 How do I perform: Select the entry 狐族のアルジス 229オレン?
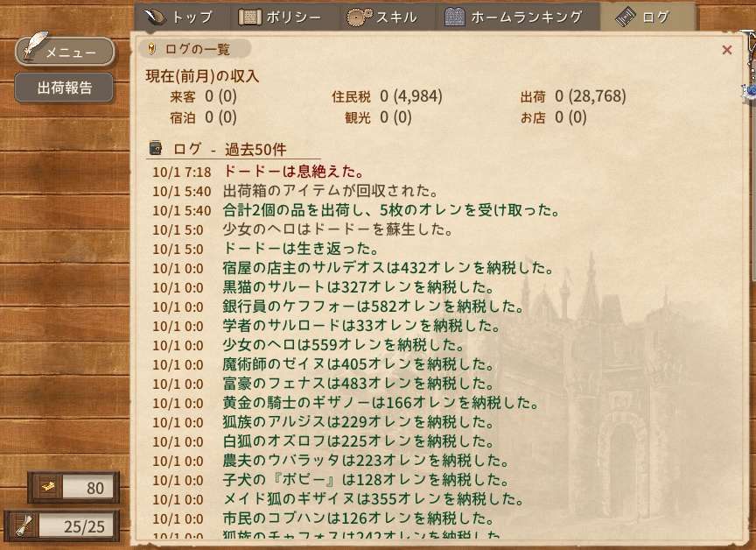(359, 422)
